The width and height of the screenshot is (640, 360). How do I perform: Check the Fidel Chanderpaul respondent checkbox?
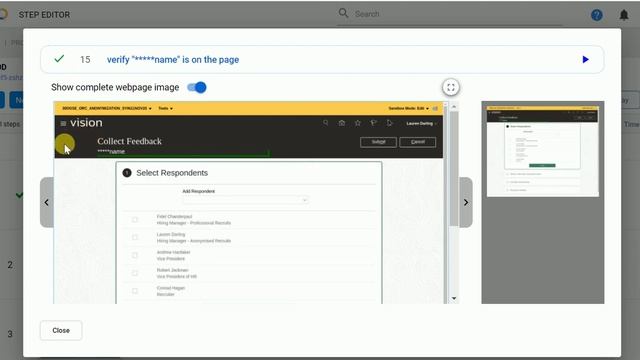[x=135, y=220]
